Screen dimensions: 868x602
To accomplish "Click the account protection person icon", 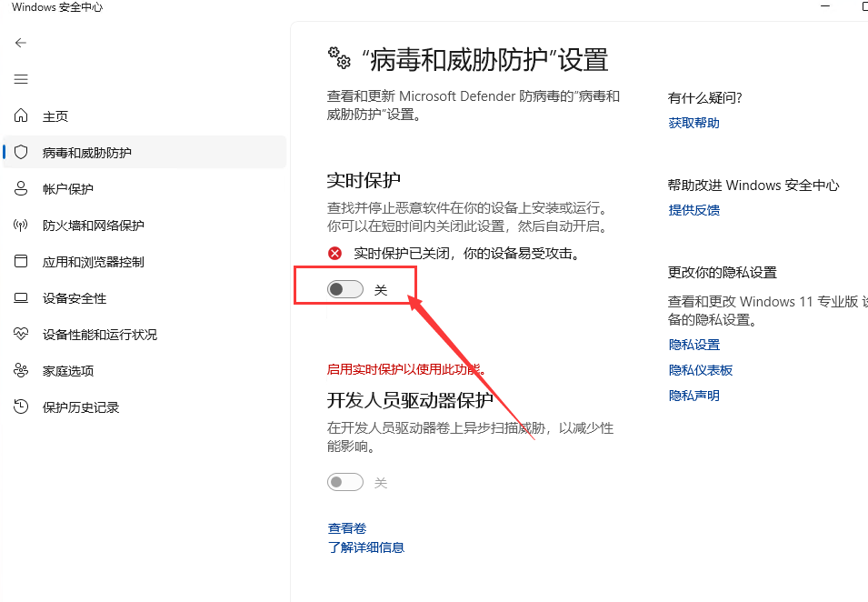I will tap(21, 189).
